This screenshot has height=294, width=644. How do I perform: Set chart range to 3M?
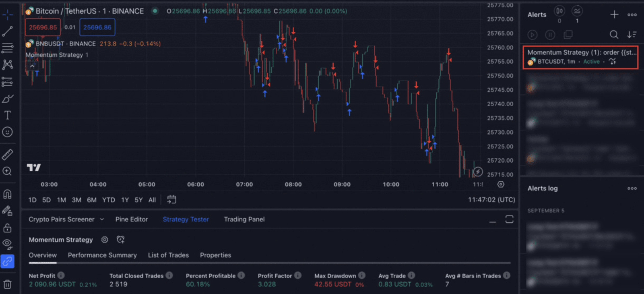76,200
